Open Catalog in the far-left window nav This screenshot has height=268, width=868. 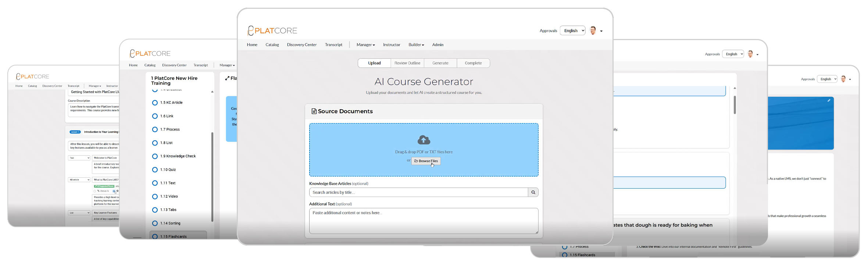click(x=32, y=86)
